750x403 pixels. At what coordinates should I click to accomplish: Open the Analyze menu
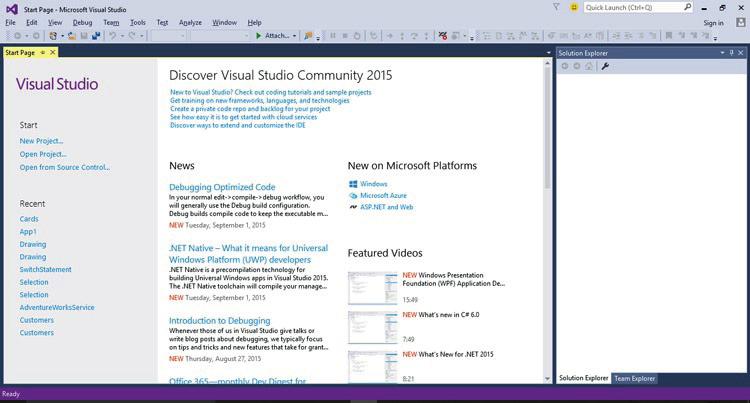coord(190,22)
